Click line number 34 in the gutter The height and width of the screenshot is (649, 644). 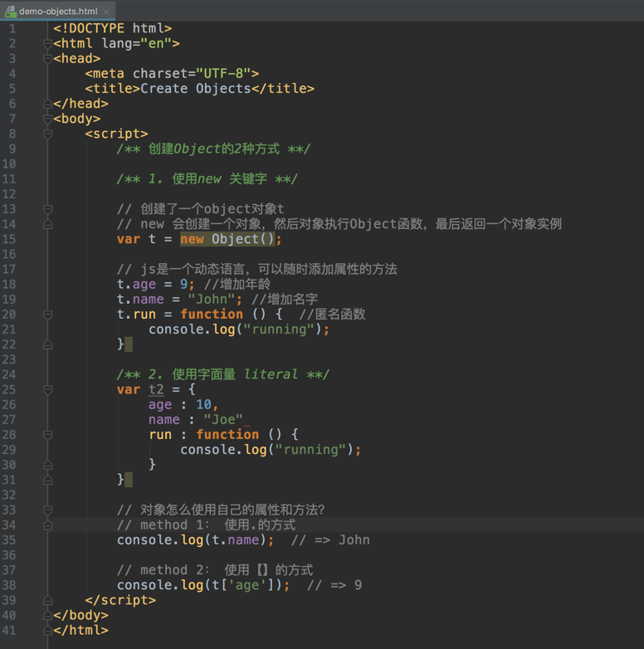(9, 525)
